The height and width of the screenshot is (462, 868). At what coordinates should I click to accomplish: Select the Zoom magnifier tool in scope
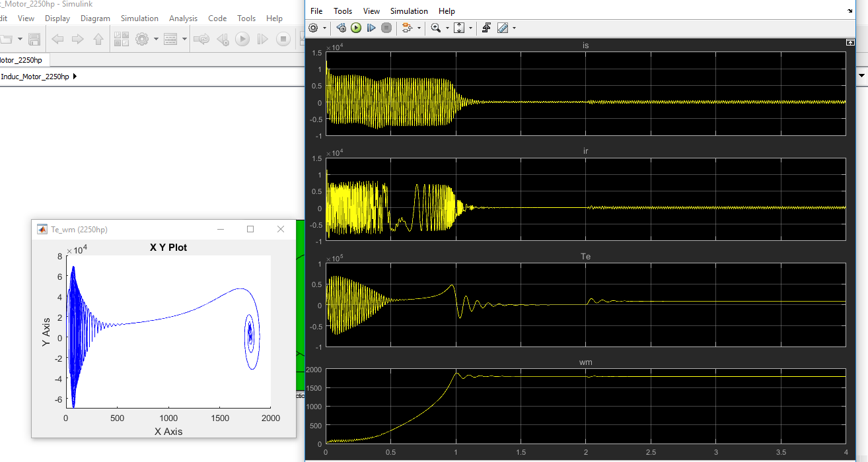coord(435,28)
